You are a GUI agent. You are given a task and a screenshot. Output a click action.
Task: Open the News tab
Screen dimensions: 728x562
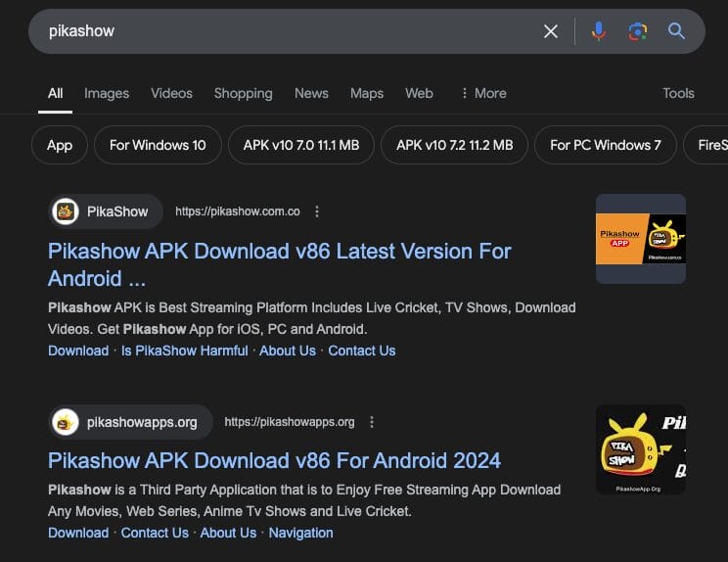311,93
